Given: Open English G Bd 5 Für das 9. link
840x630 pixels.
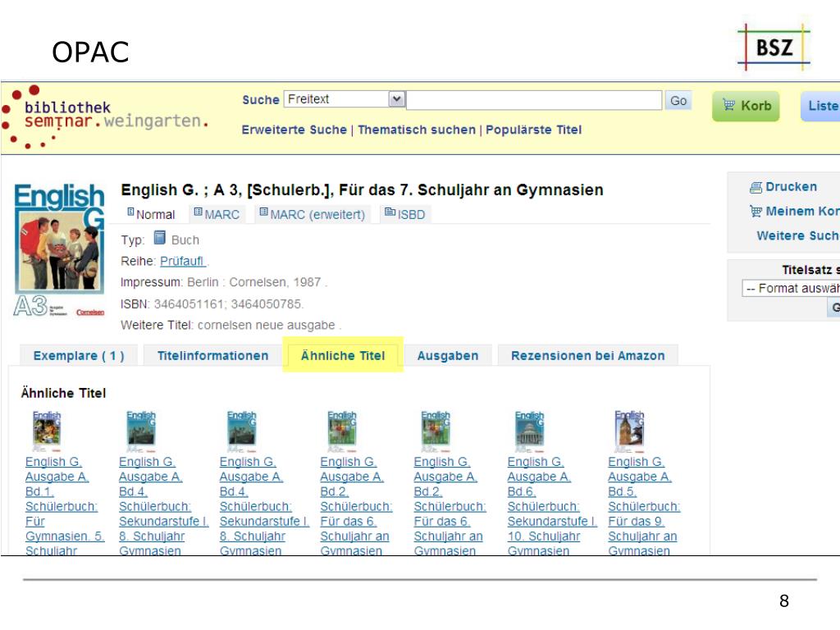Looking at the screenshot, I should point(644,505).
